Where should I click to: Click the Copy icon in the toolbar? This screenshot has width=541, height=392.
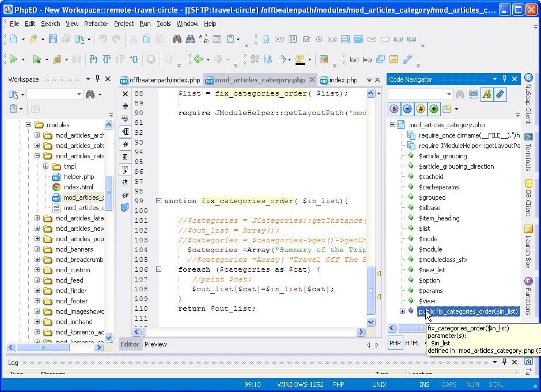(x=146, y=39)
